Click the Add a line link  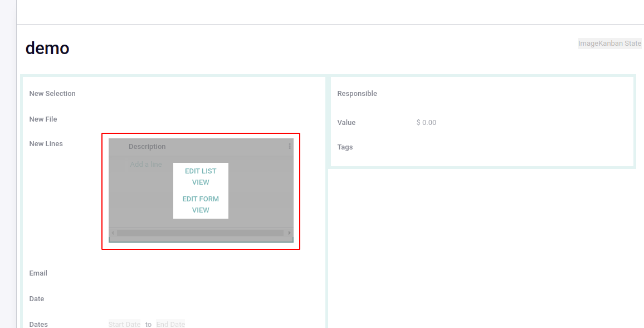(x=146, y=165)
